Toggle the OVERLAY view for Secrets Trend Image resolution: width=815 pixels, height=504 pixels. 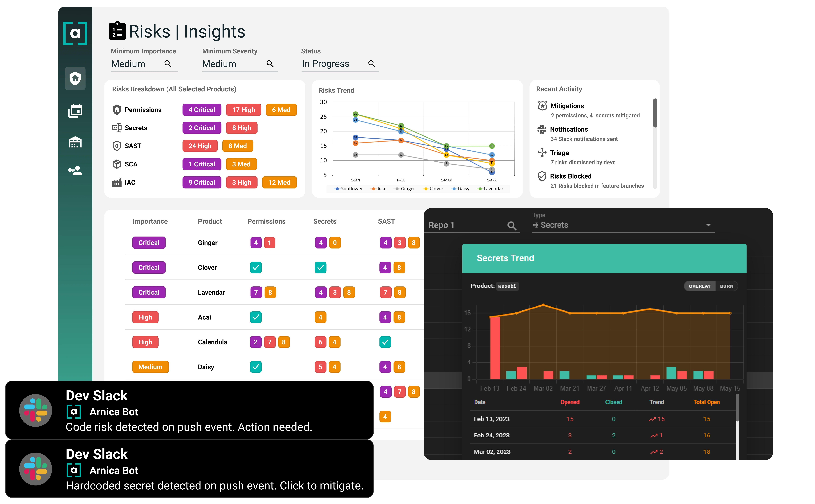pyautogui.click(x=699, y=286)
